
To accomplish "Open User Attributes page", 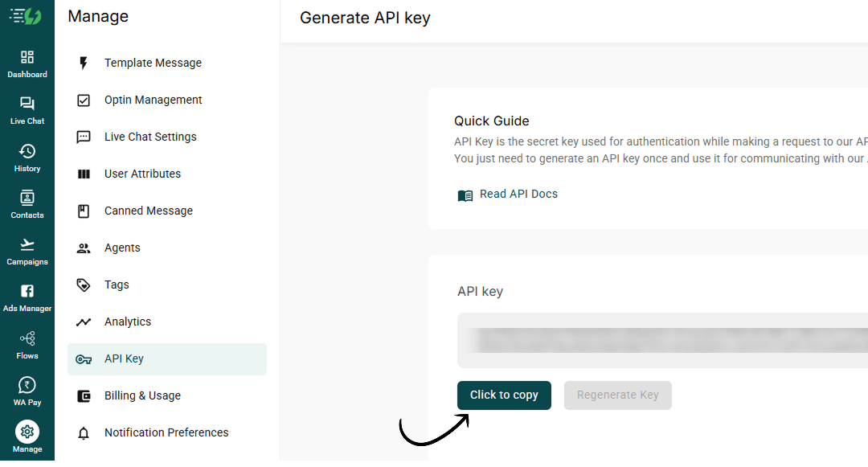I will point(142,174).
